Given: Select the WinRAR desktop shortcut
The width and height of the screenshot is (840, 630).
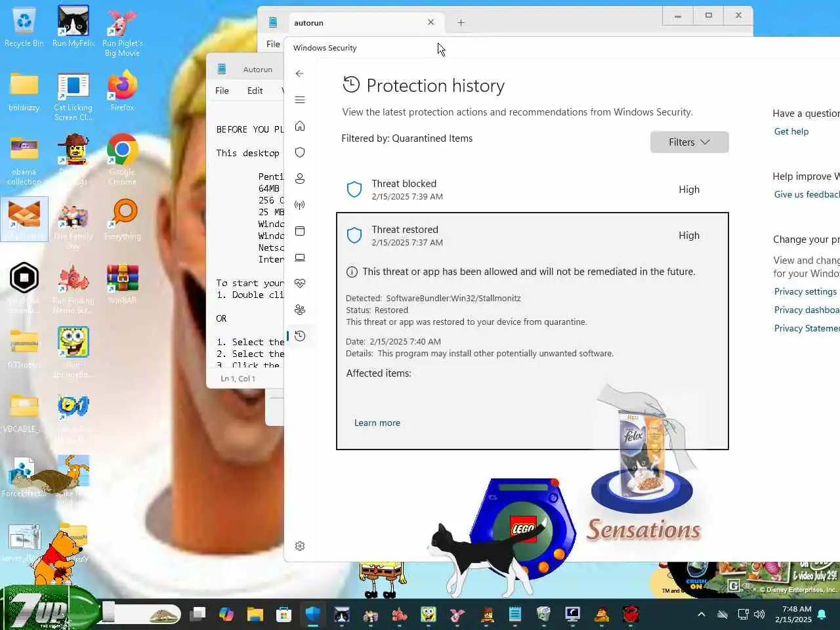Looking at the screenshot, I should 122,283.
